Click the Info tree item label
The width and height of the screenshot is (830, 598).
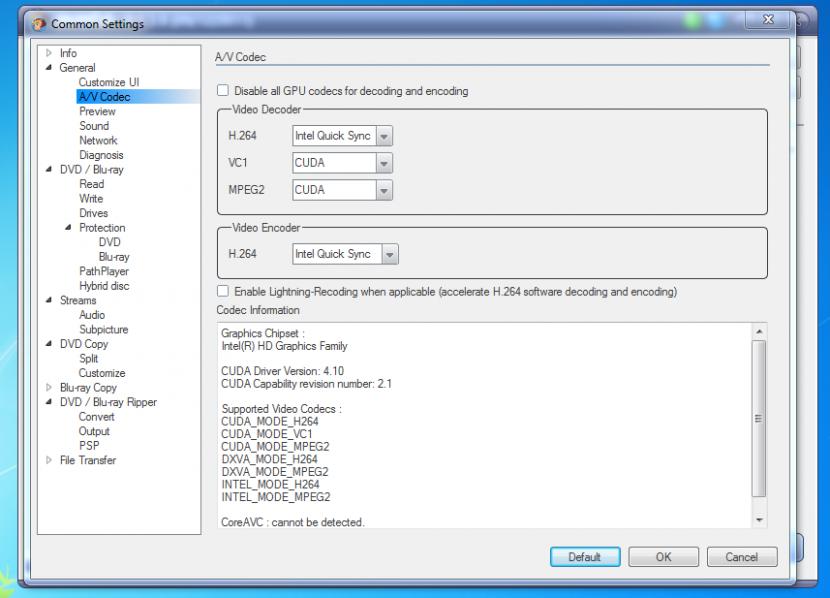point(68,53)
